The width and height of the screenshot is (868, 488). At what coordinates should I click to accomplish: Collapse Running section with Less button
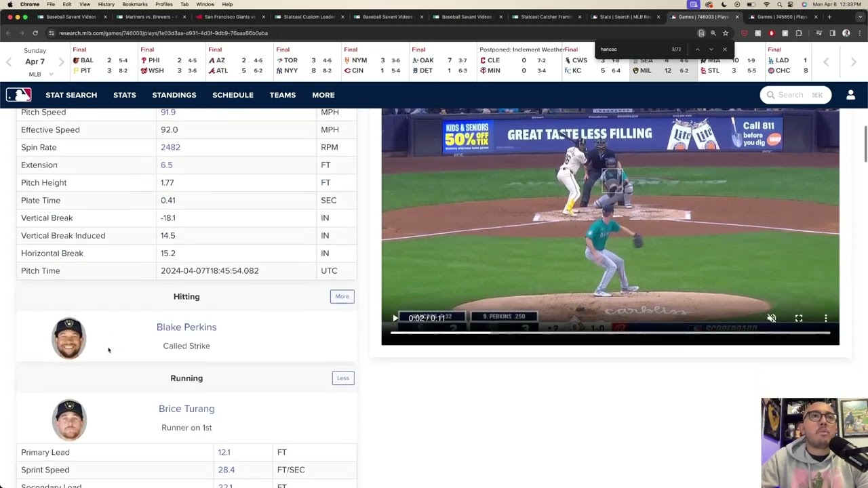(x=343, y=378)
